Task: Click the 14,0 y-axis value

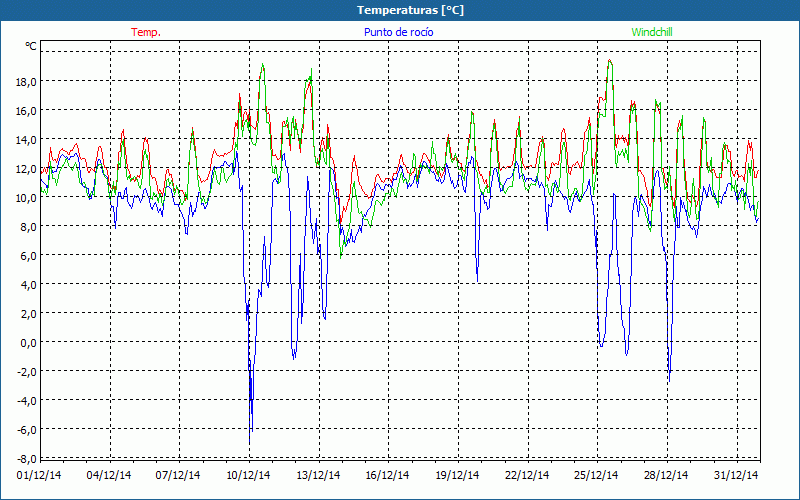Action: pyautogui.click(x=27, y=139)
